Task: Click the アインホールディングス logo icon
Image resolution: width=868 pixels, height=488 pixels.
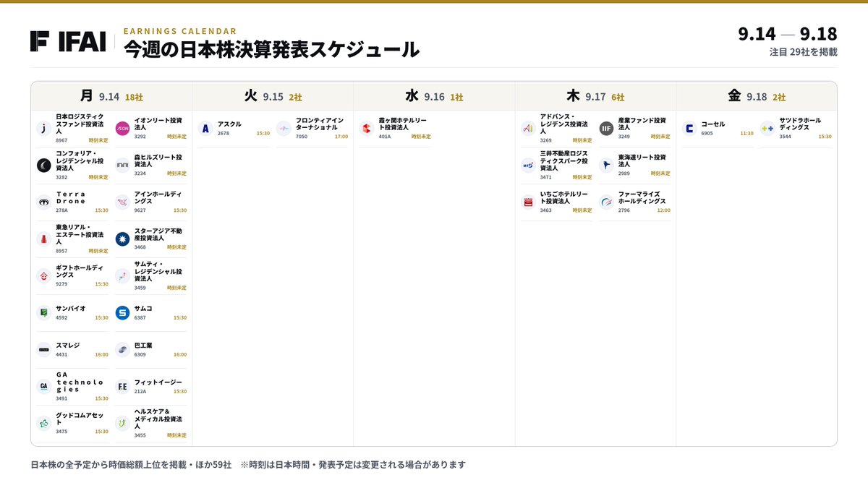Action: click(122, 202)
